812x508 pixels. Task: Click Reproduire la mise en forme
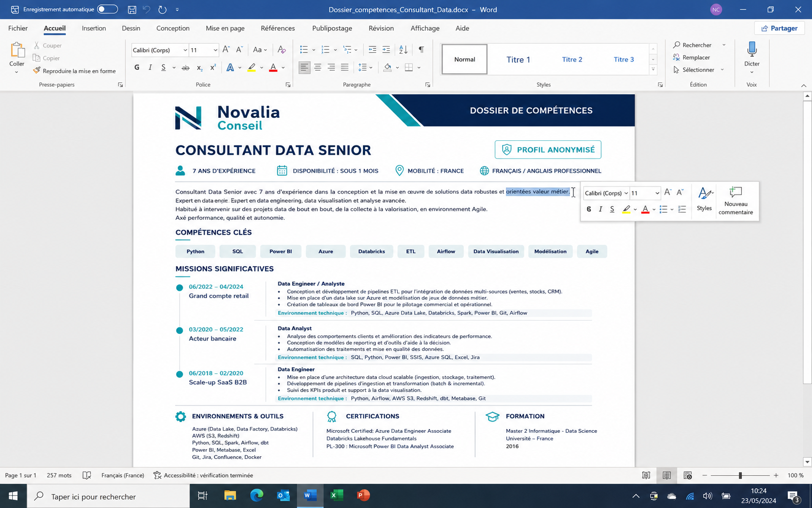click(x=75, y=71)
